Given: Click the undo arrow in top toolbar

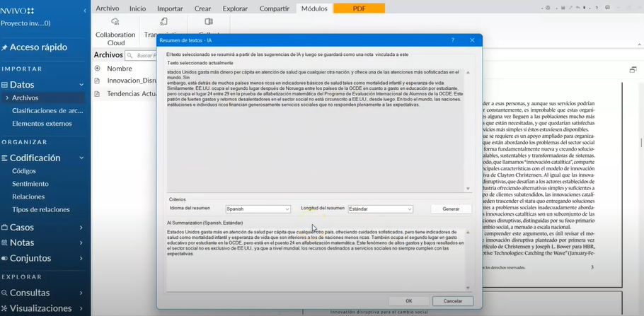Looking at the screenshot, I should 578,8.
